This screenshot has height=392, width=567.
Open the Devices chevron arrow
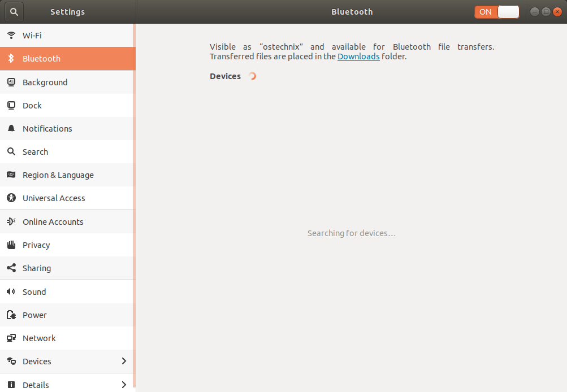click(x=123, y=361)
